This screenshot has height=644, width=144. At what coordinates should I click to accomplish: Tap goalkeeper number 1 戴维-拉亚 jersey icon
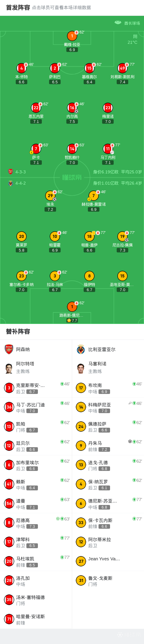(x=72, y=36)
